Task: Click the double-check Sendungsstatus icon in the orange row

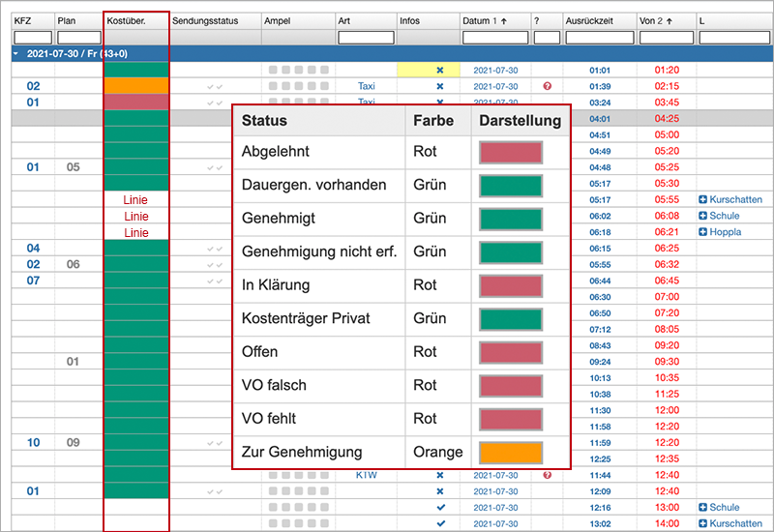Action: (214, 87)
